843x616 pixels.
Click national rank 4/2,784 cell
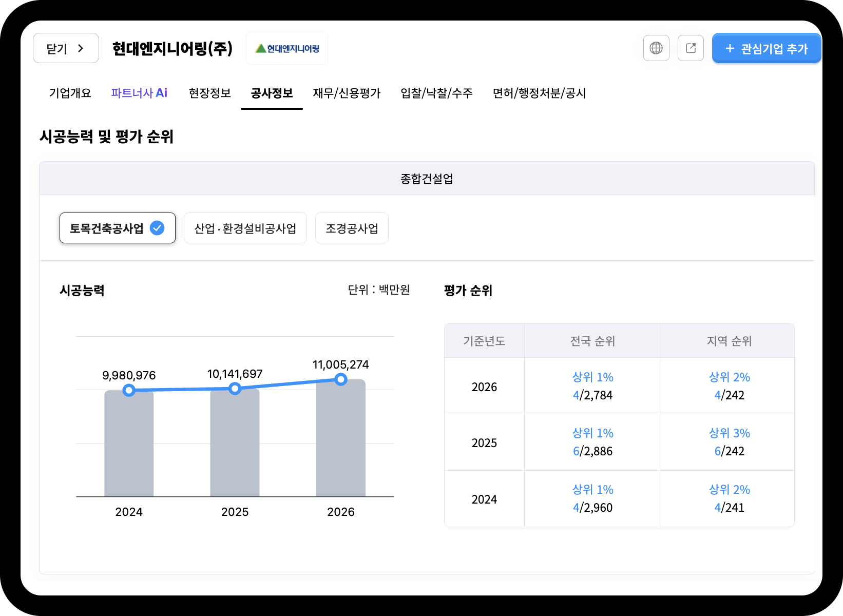coord(592,386)
